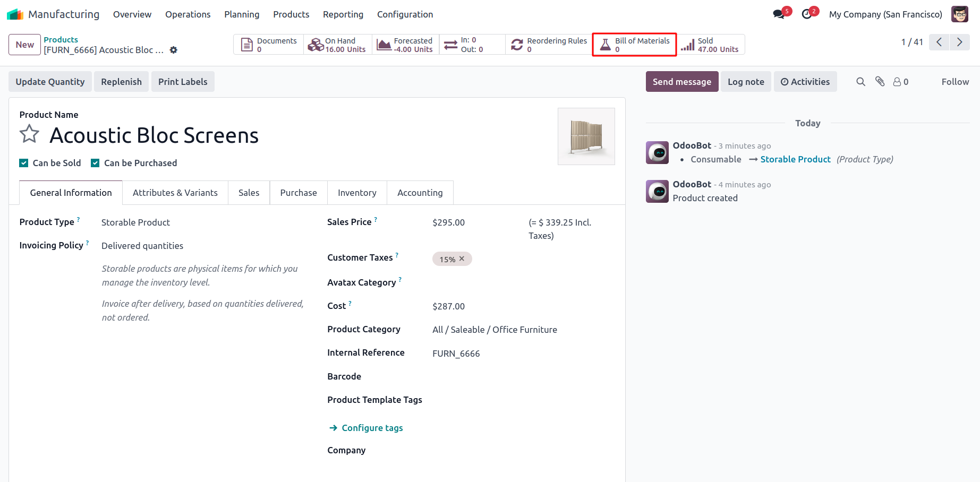Click the search icon in chatter
This screenshot has height=482, width=980.
coord(860,82)
